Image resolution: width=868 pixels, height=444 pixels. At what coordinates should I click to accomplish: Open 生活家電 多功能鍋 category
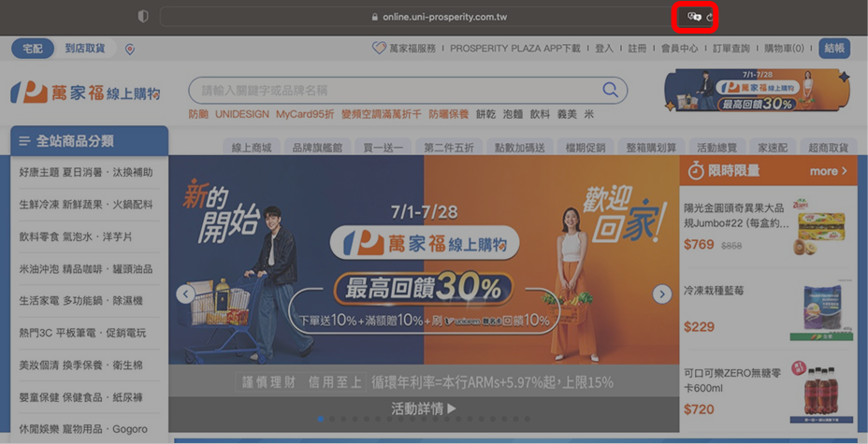pyautogui.click(x=80, y=301)
